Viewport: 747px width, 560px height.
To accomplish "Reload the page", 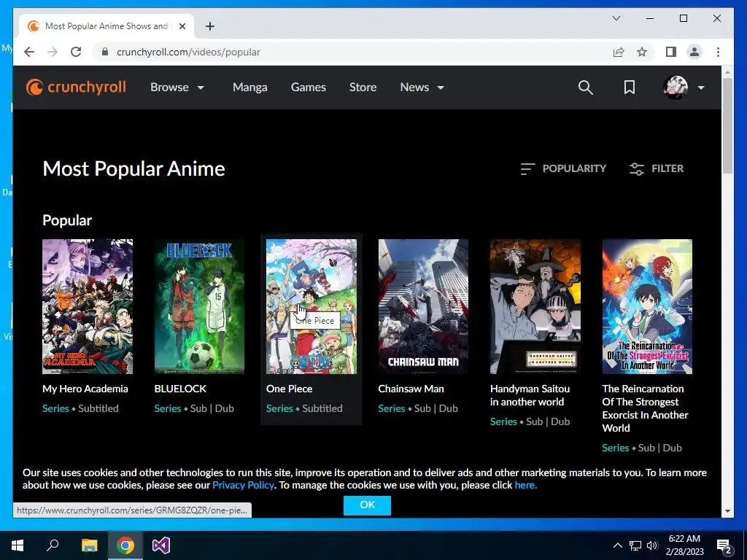I will point(76,52).
